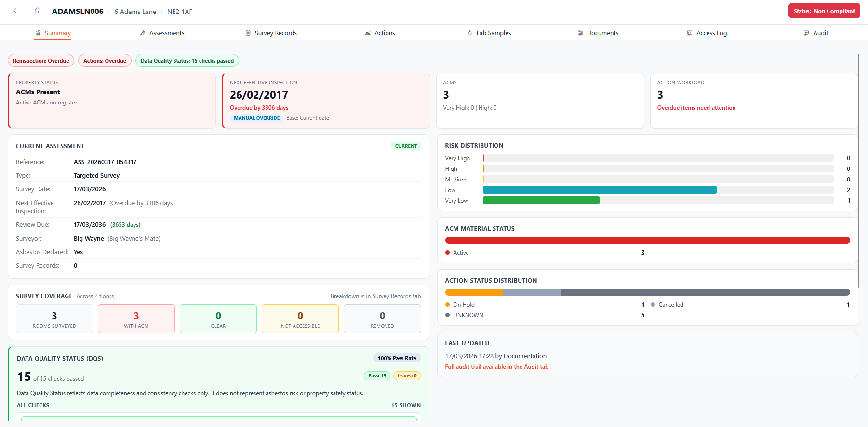Click the Status: Non Compliant button
Screen dimensions: 868x427
824,11
